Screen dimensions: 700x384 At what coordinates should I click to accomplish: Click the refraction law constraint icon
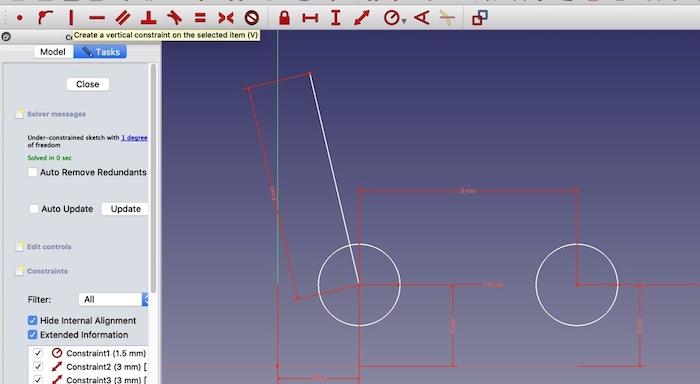[447, 18]
